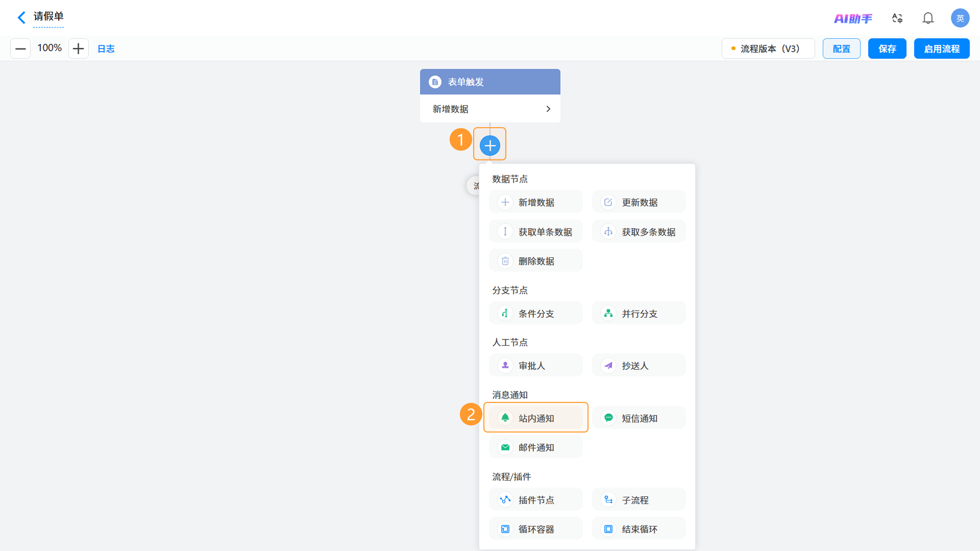Click the 获取单条数据 icon
Image resolution: width=980 pixels, height=551 pixels.
(505, 231)
